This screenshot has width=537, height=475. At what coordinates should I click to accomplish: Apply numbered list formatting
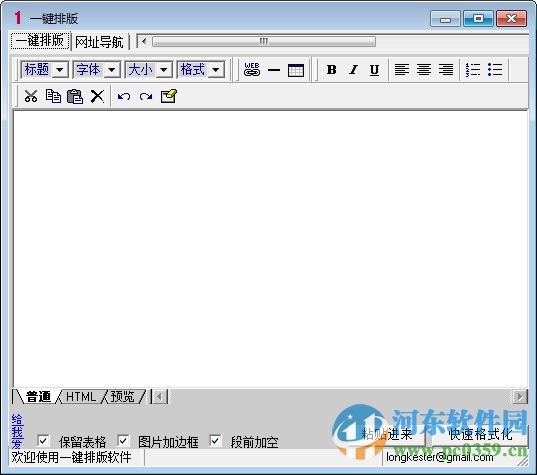click(473, 70)
